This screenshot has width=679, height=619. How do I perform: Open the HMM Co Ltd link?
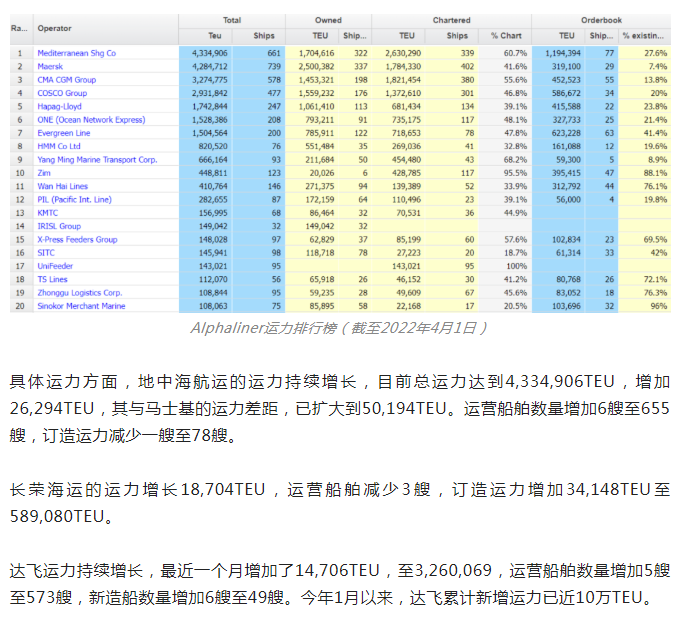[59, 146]
